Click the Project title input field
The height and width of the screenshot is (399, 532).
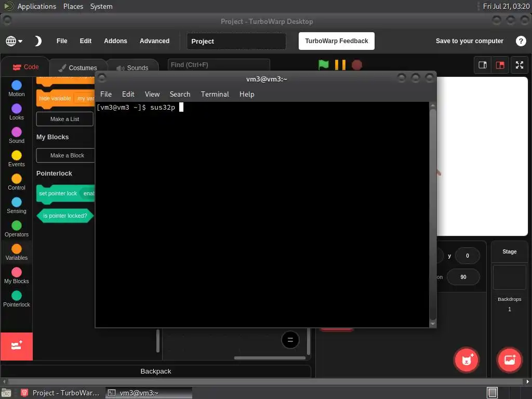tap(236, 42)
